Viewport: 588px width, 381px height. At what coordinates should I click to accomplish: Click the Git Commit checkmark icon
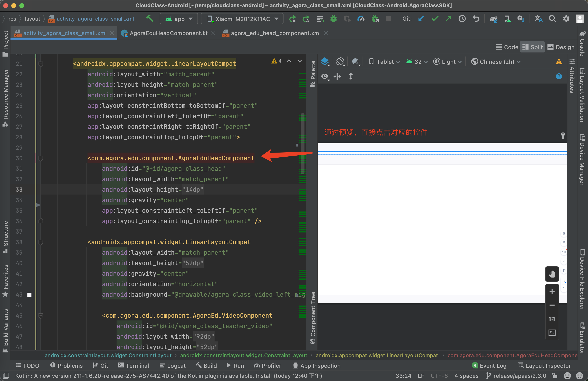coord(435,19)
